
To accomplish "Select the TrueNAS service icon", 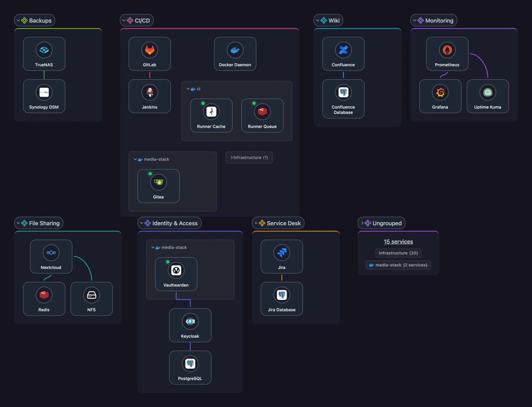I will pos(44,50).
